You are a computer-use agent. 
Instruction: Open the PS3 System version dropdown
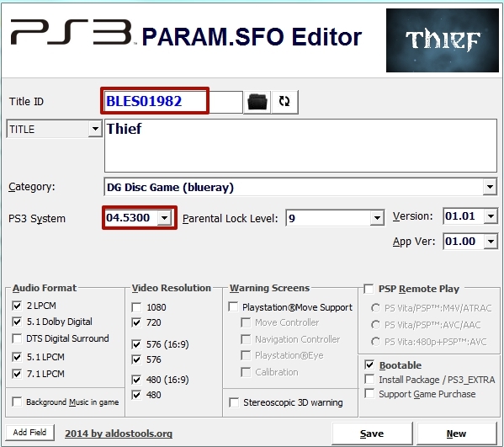pyautogui.click(x=165, y=218)
